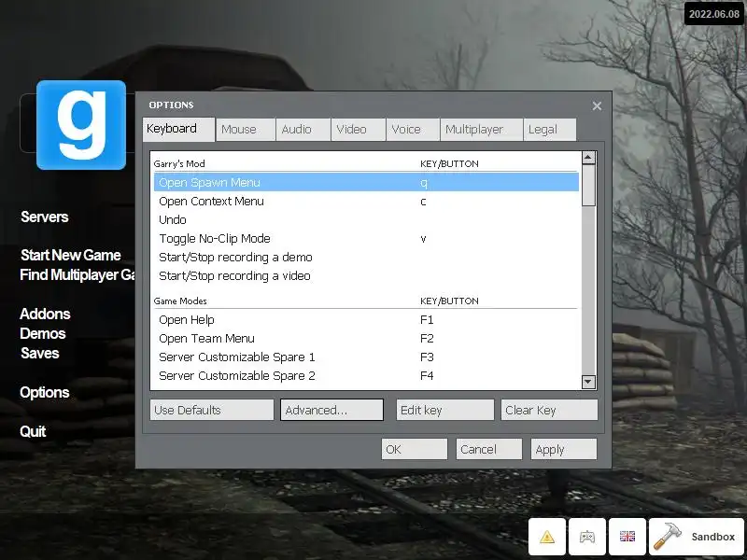747x560 pixels.
Task: Click the Use Defaults button
Action: 212,410
